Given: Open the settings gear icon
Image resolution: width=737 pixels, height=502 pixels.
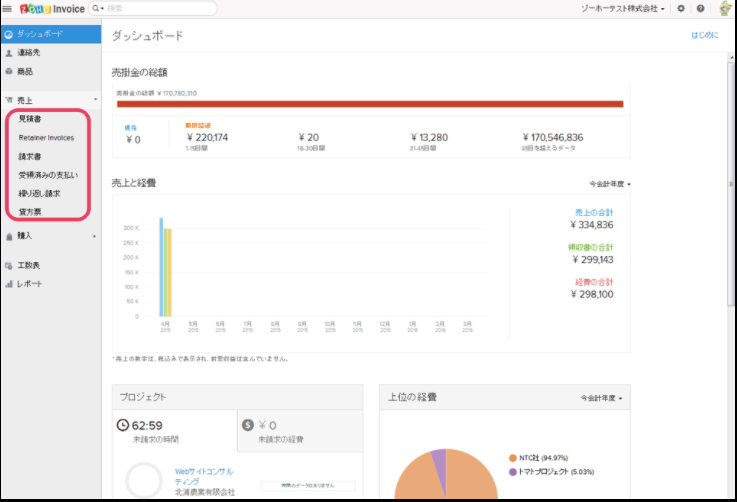Looking at the screenshot, I should click(681, 8).
